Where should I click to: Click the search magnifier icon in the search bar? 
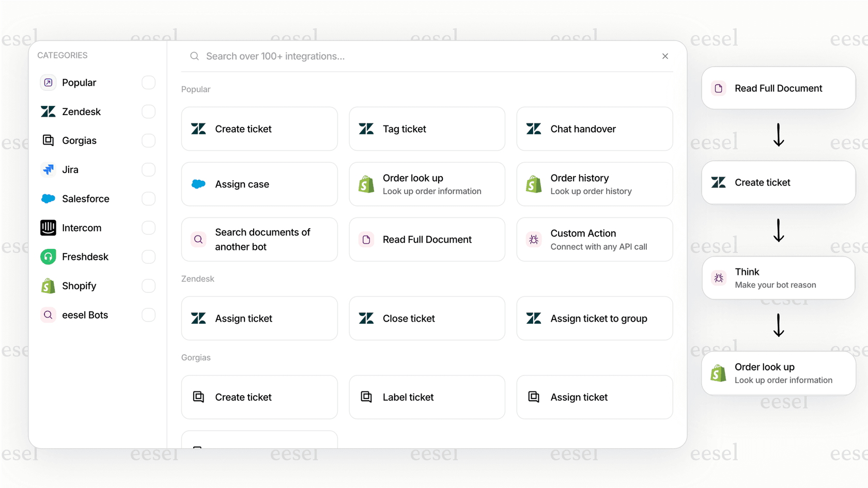[194, 56]
